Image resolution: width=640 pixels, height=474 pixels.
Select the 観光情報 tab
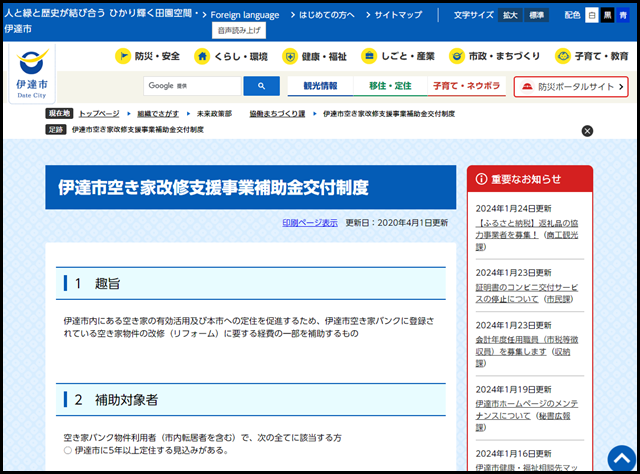click(320, 86)
